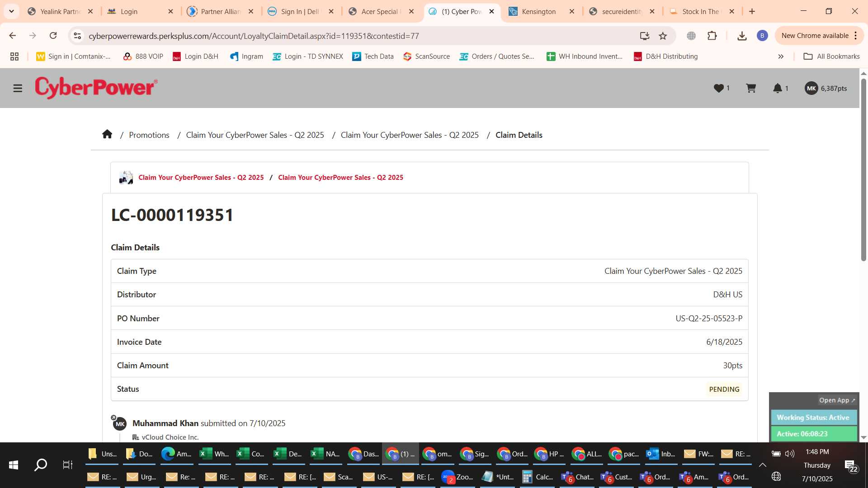The image size is (868, 488).
Task: Go back to previous page
Action: pyautogui.click(x=13, y=36)
